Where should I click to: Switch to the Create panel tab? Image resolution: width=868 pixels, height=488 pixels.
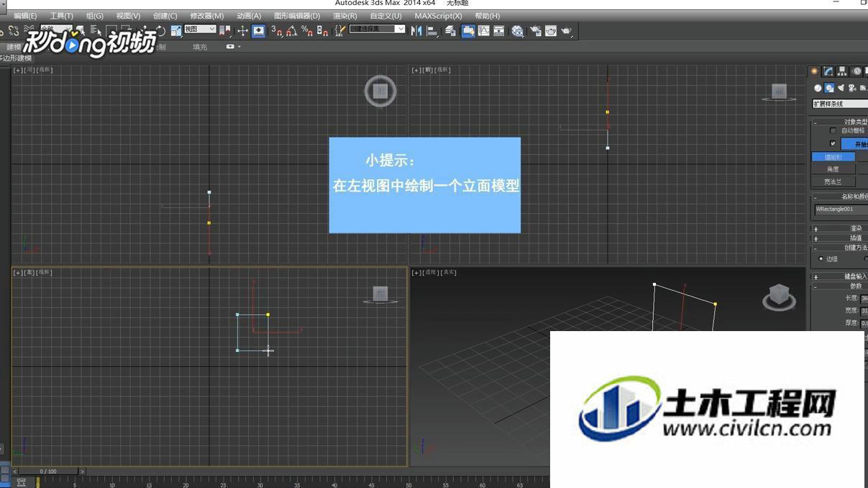[814, 71]
